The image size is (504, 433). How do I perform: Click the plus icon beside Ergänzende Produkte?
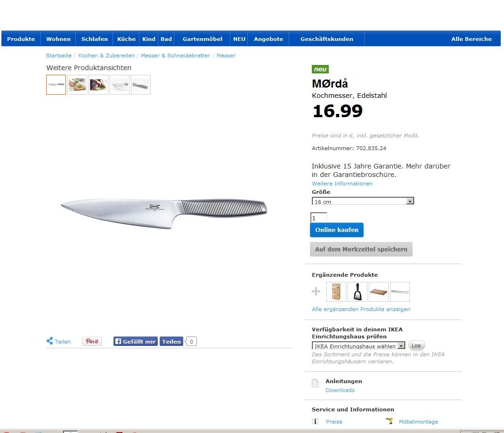click(x=316, y=291)
